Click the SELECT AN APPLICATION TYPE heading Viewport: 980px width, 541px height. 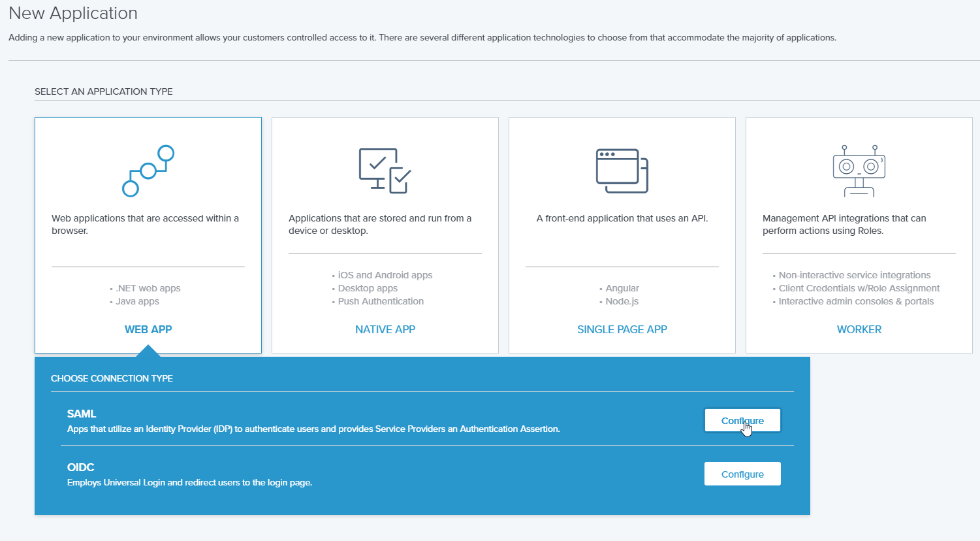pos(103,91)
